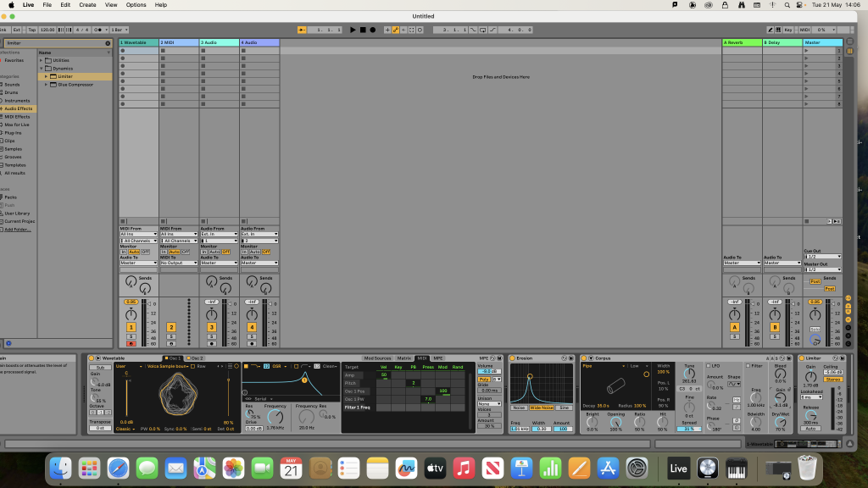Toggle MIDI Arrangement Overdub plus button
The width and height of the screenshot is (868, 488).
point(387,30)
